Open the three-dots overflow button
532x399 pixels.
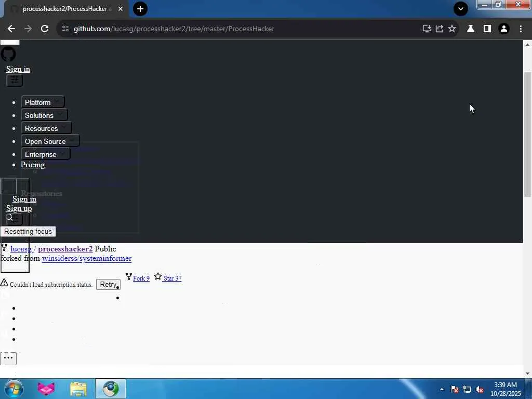[x=8, y=358]
